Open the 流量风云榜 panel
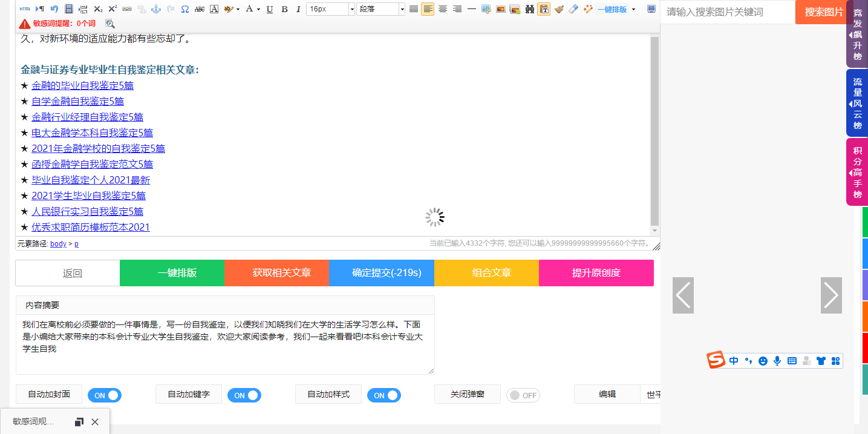The height and width of the screenshot is (434, 868). point(857,104)
